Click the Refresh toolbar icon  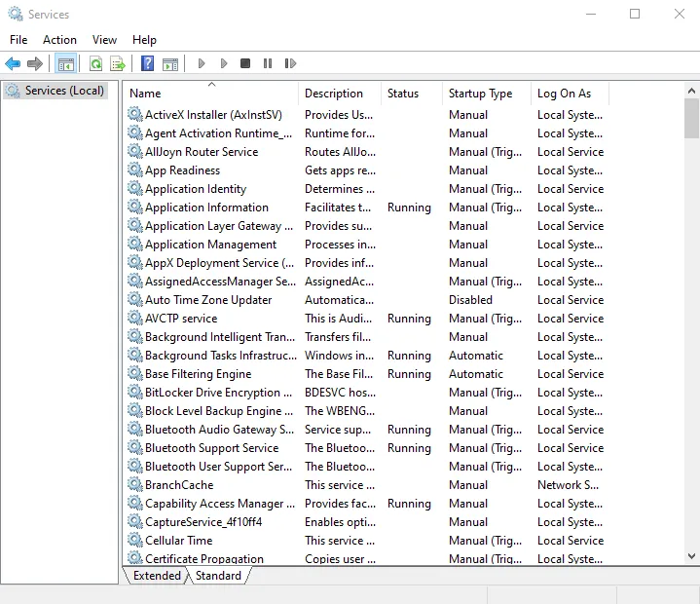(x=95, y=64)
